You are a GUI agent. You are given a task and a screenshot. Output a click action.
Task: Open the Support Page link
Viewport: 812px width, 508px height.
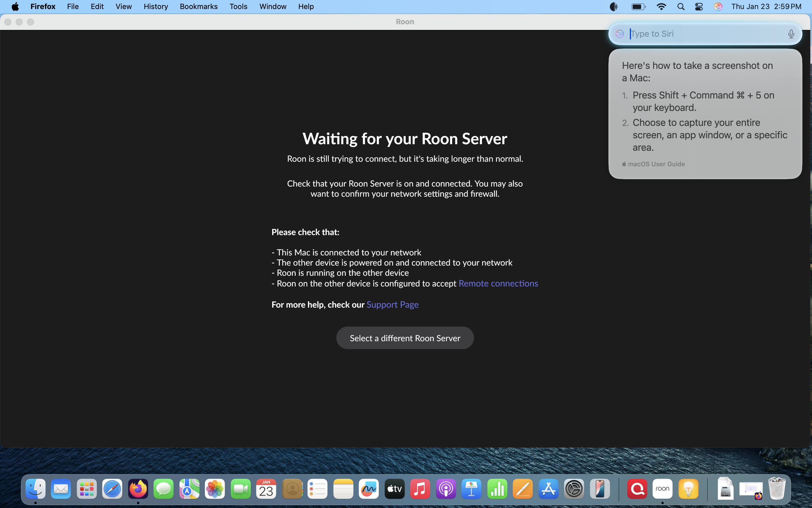[x=392, y=305]
